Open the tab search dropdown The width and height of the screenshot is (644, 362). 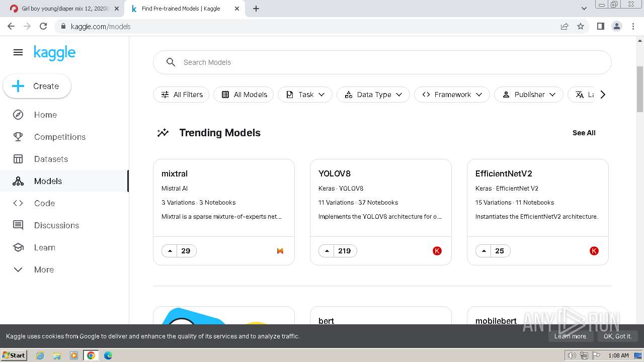(x=584, y=9)
